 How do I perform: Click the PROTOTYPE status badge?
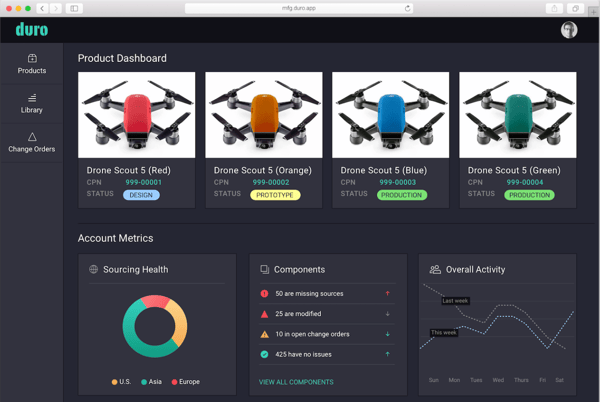click(x=273, y=195)
